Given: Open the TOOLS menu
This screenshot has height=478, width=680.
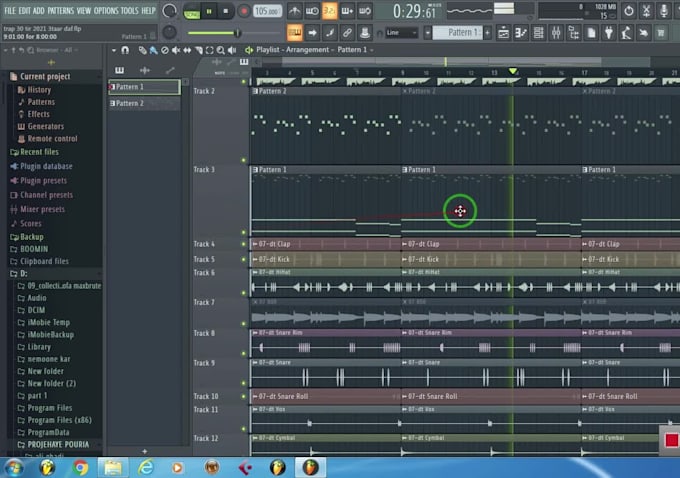Looking at the screenshot, I should pos(130,11).
